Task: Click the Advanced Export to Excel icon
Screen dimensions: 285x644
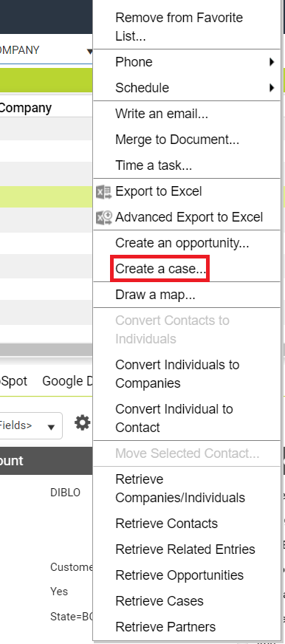Action: tap(104, 218)
